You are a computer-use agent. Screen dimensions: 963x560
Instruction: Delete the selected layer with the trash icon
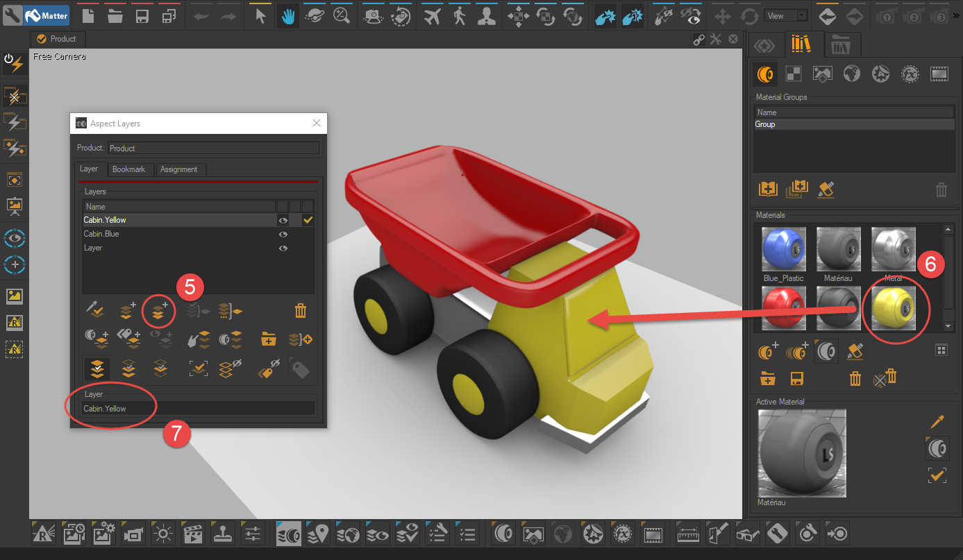coord(300,310)
